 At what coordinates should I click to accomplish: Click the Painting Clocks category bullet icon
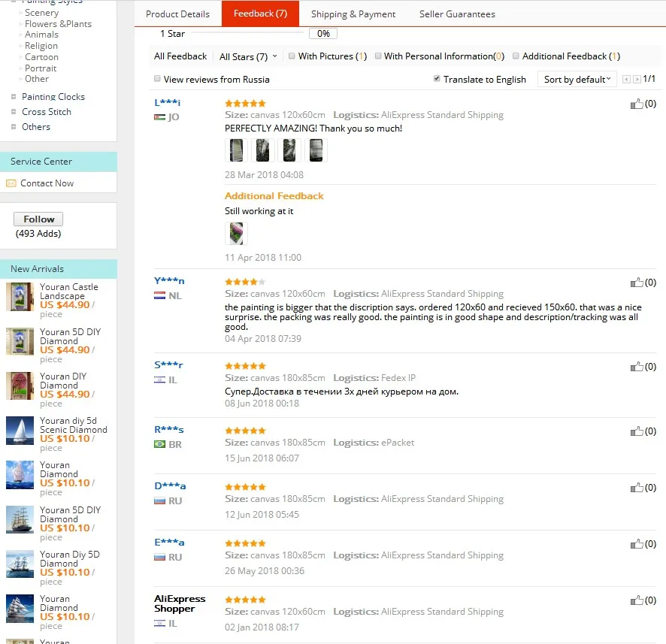pyautogui.click(x=14, y=97)
